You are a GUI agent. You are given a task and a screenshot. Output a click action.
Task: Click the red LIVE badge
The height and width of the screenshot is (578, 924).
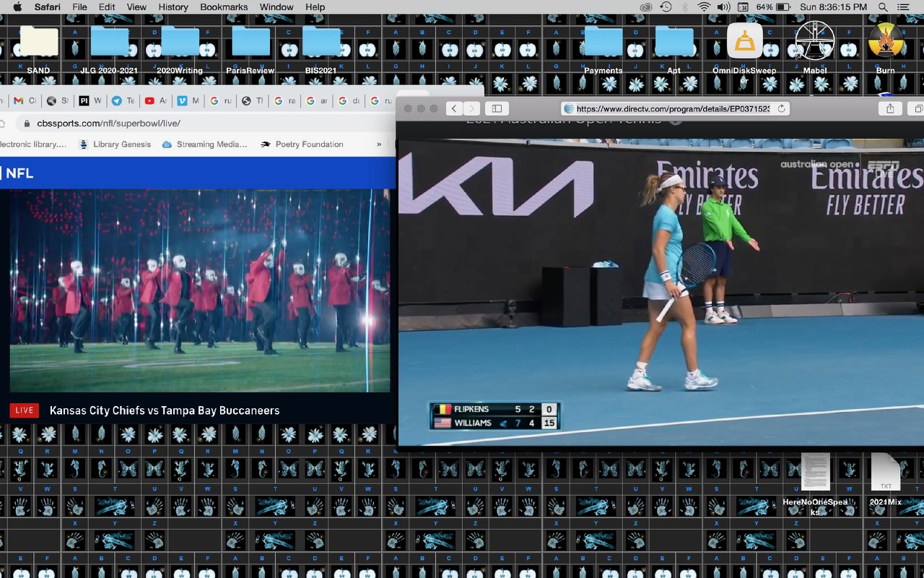[25, 410]
